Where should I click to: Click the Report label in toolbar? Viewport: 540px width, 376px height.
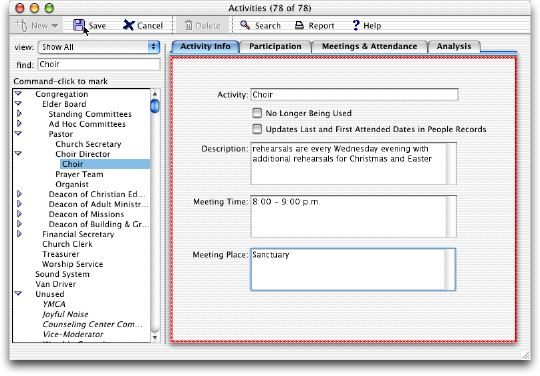321,26
